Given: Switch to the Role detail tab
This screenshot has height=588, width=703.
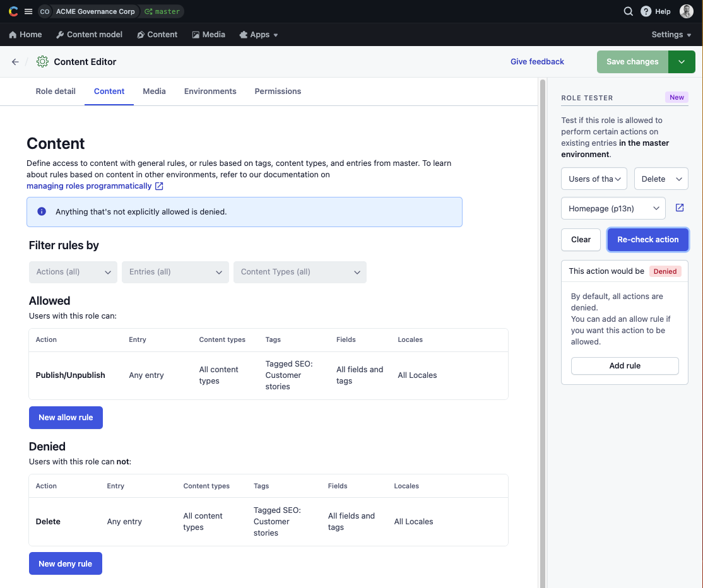Looking at the screenshot, I should (56, 91).
